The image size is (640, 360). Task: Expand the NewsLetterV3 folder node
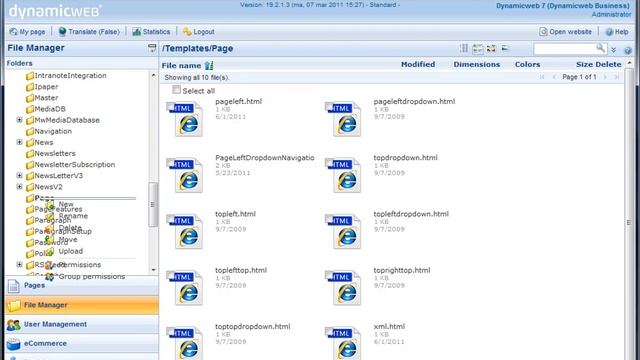[19, 175]
